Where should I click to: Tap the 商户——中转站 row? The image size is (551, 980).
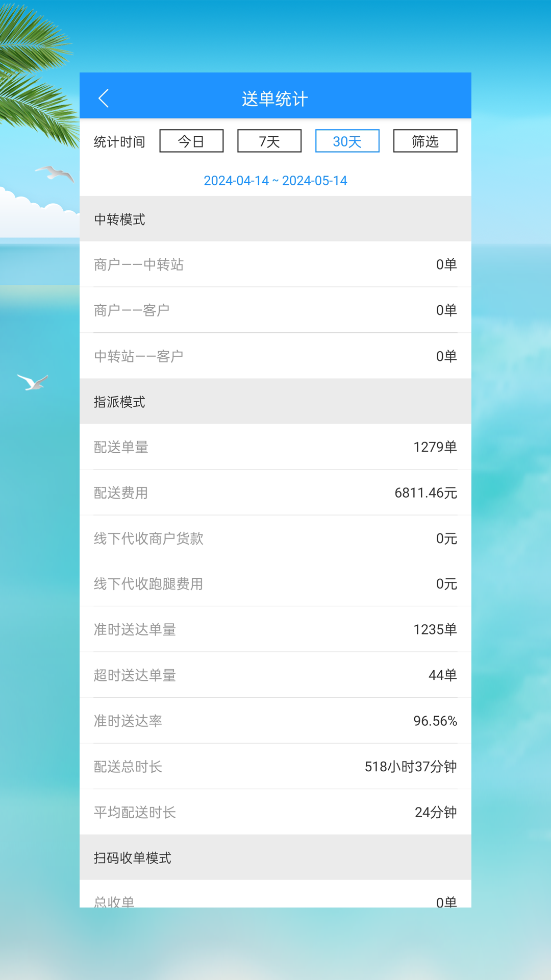pos(275,264)
